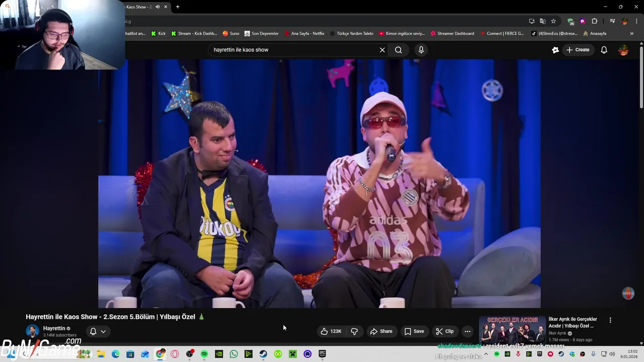Click the YouTube search magnifier button
The image size is (644, 362).
398,50
